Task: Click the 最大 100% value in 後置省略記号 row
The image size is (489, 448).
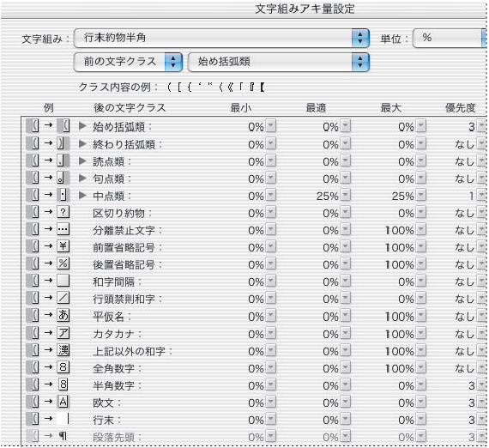Action: [x=400, y=264]
